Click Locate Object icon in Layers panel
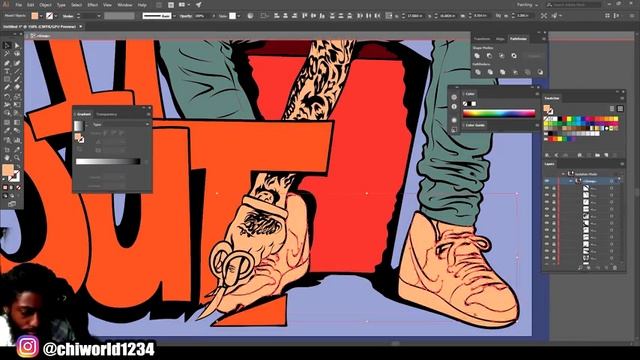Screen dimensions: 640x360 pyautogui.click(x=580, y=268)
